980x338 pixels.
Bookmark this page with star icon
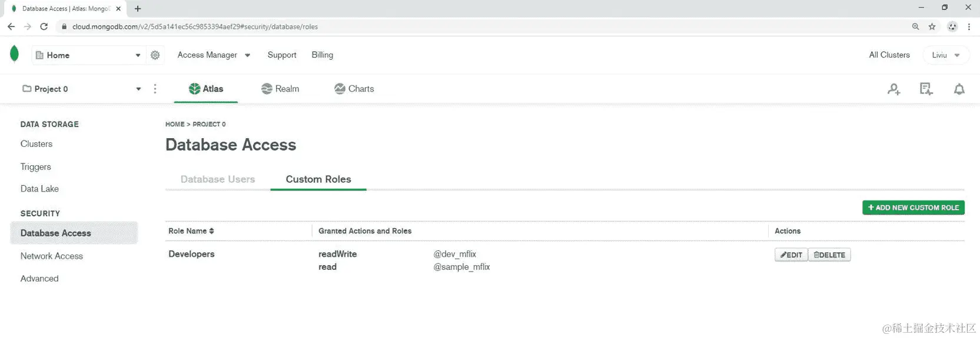(932, 26)
